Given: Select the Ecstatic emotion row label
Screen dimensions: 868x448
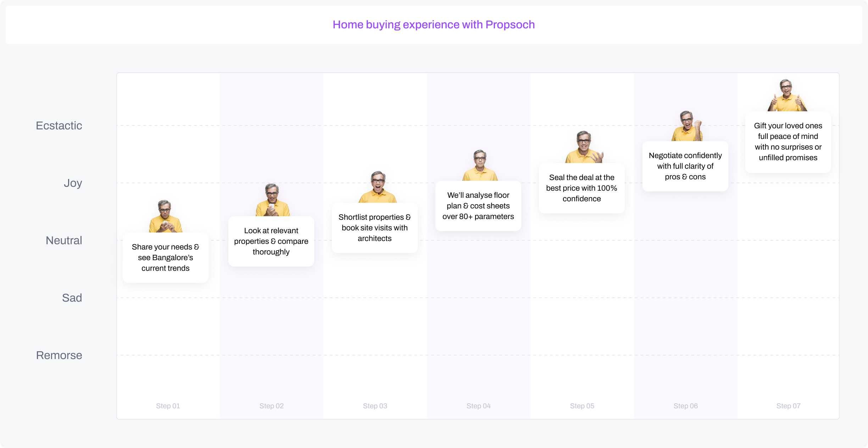Looking at the screenshot, I should coord(58,125).
